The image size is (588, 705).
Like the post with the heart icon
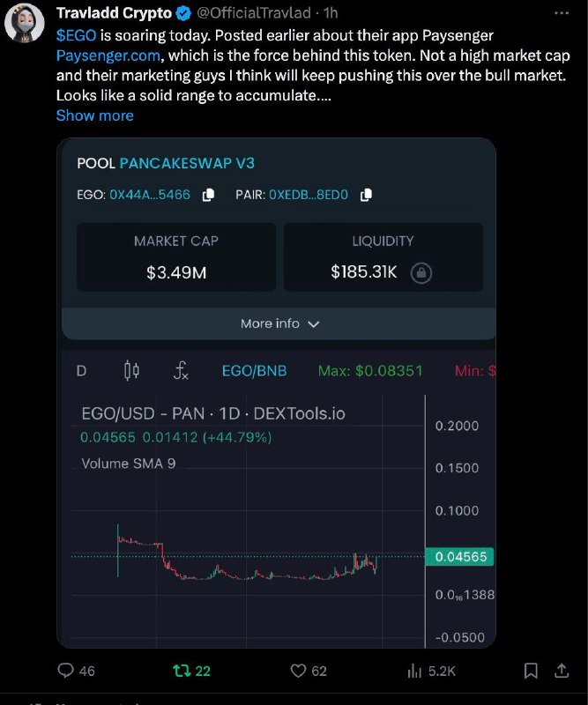click(x=298, y=671)
